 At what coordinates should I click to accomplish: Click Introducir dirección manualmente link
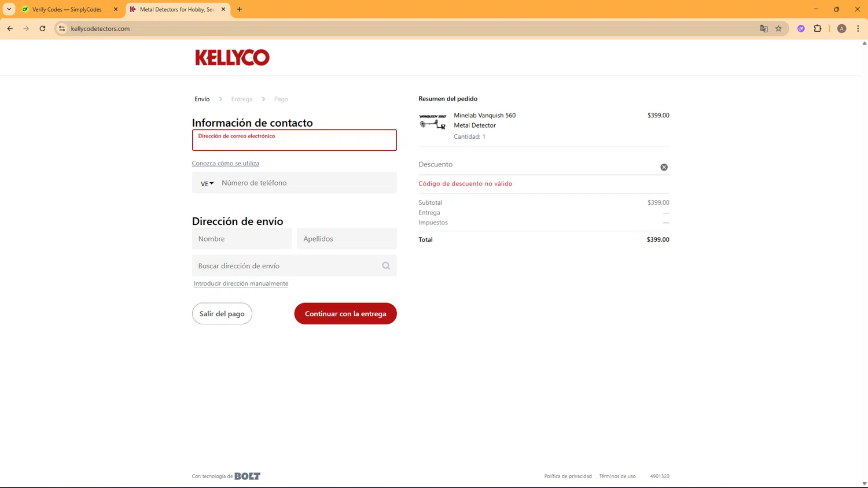click(241, 283)
